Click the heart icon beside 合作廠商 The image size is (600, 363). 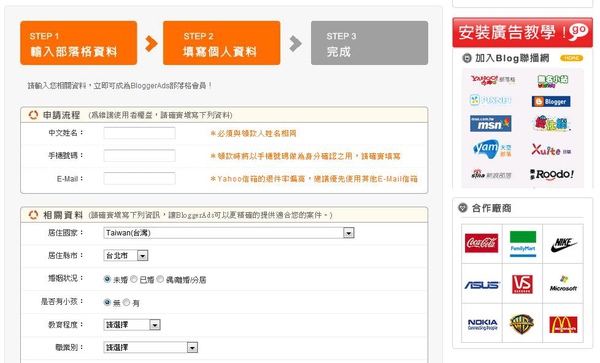tap(463, 208)
